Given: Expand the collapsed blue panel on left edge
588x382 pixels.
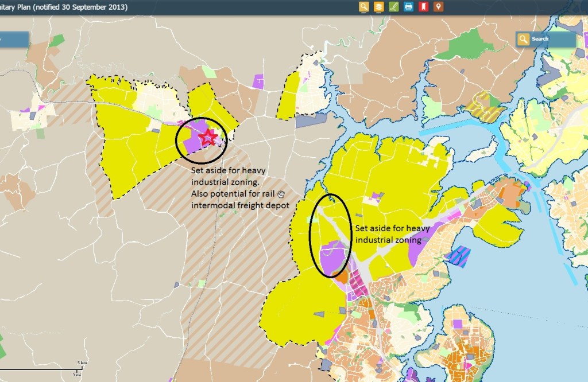Looking at the screenshot, I should pos(14,39).
